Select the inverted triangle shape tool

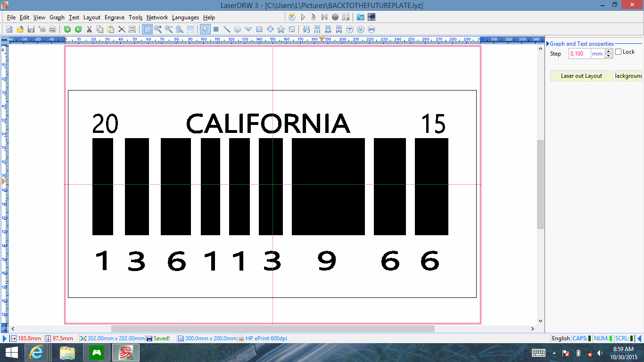point(248,29)
